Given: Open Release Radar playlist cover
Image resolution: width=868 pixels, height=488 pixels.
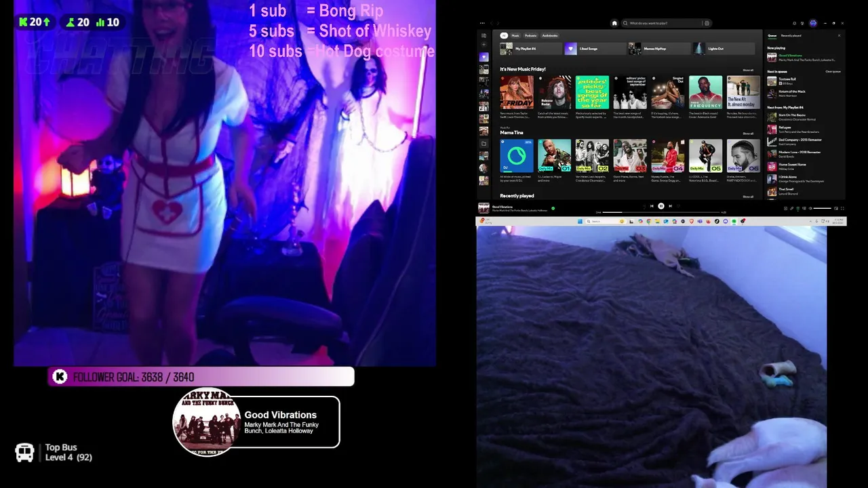Looking at the screenshot, I should tap(555, 92).
